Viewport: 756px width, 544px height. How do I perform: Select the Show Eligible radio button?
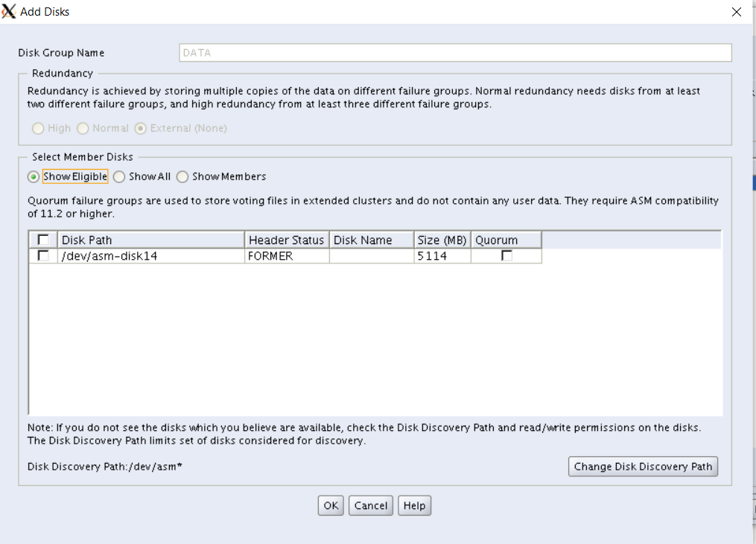[x=34, y=176]
